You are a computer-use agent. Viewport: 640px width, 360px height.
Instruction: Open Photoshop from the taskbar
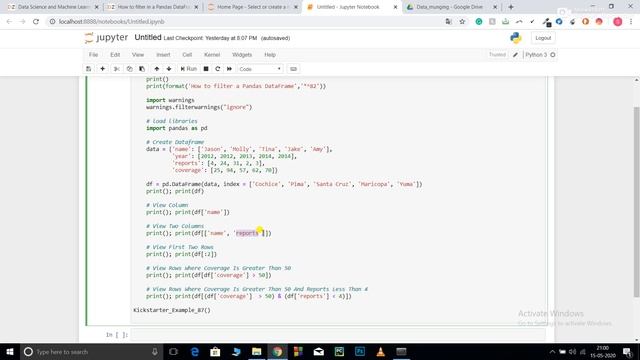pyautogui.click(x=360, y=351)
